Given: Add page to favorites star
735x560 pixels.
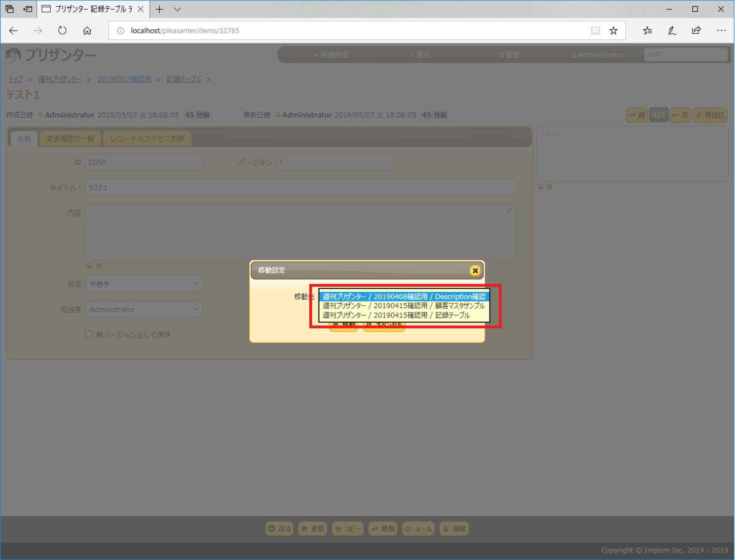Looking at the screenshot, I should [613, 31].
